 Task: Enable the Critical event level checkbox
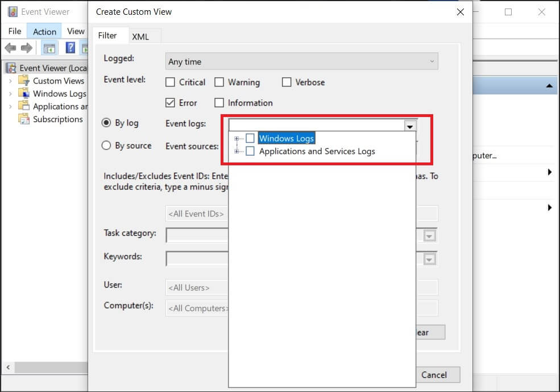(169, 82)
